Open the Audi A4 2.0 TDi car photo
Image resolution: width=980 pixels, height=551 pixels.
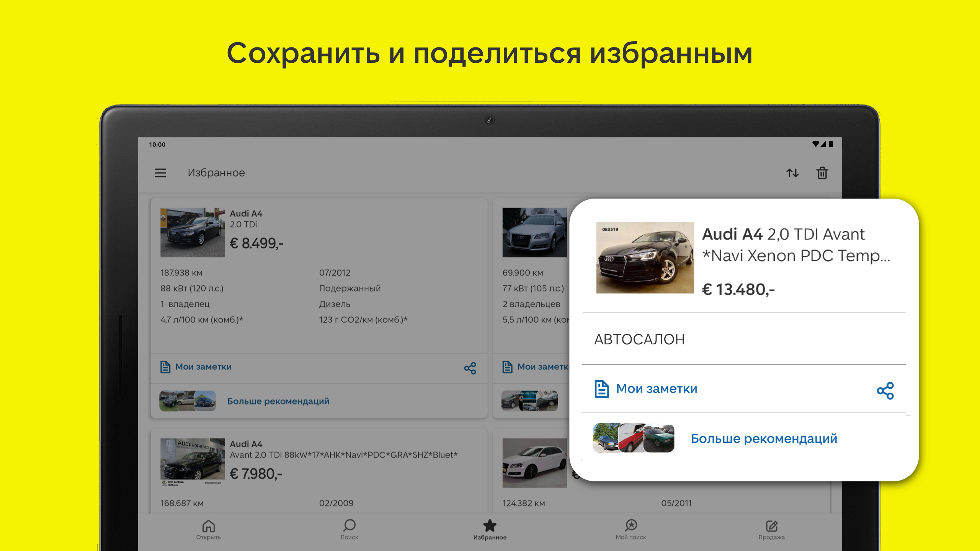click(x=193, y=233)
